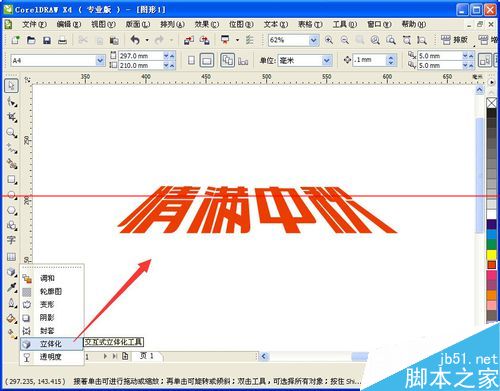Choose 封套 from effects flyout
Viewport: 500px width, 391px height.
pyautogui.click(x=52, y=331)
